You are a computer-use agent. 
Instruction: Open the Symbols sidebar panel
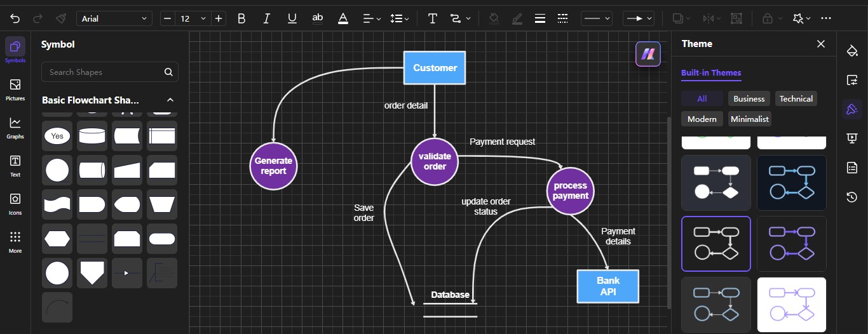pyautogui.click(x=15, y=50)
